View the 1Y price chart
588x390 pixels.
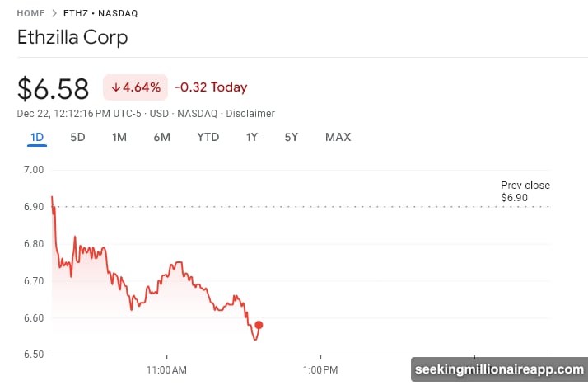pos(252,137)
